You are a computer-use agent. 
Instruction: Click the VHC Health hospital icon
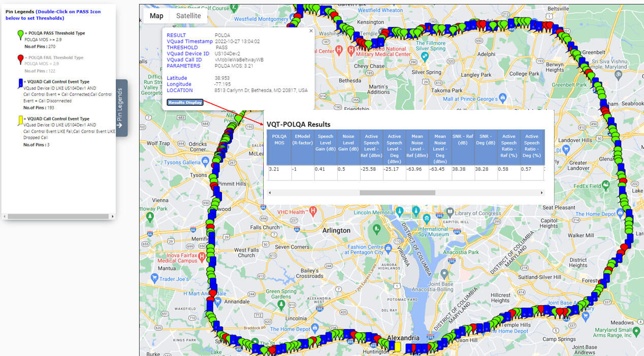[313, 211]
